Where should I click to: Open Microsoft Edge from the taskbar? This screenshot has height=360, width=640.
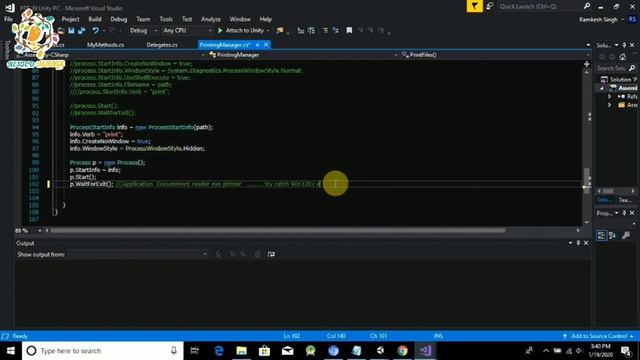(219, 351)
